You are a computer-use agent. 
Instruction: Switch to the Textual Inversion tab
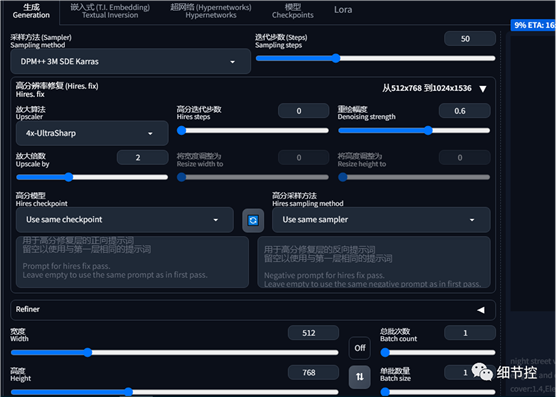(110, 11)
